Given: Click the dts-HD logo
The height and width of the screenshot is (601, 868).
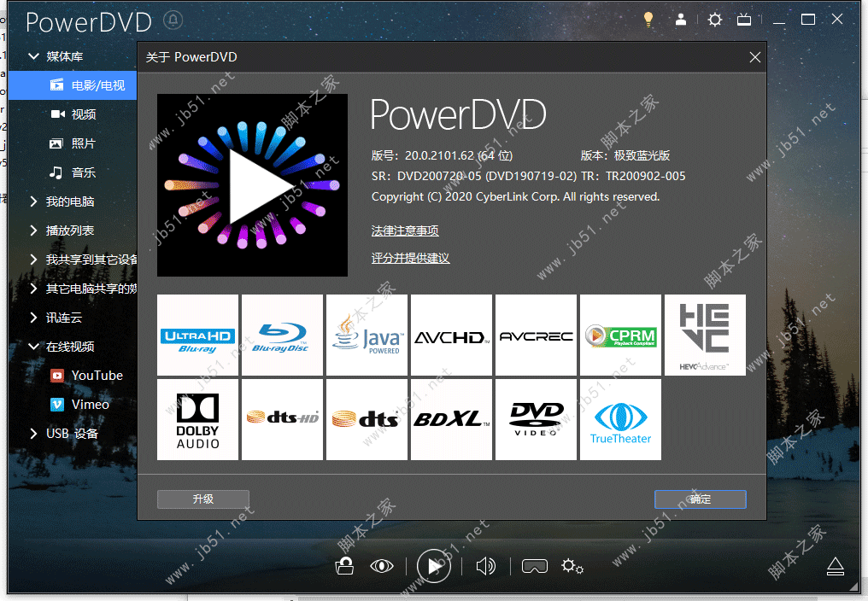Looking at the screenshot, I should click(282, 419).
